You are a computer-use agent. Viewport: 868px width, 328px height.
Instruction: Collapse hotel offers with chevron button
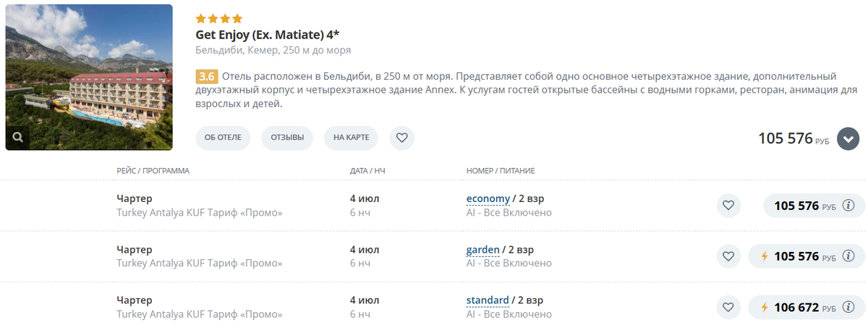click(848, 138)
